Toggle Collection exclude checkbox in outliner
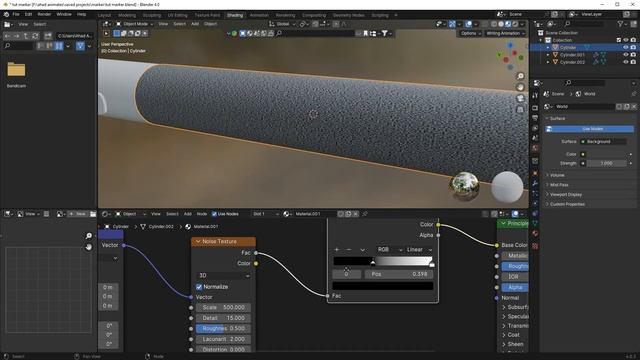Image resolution: width=640 pixels, height=360 pixels. coord(619,40)
